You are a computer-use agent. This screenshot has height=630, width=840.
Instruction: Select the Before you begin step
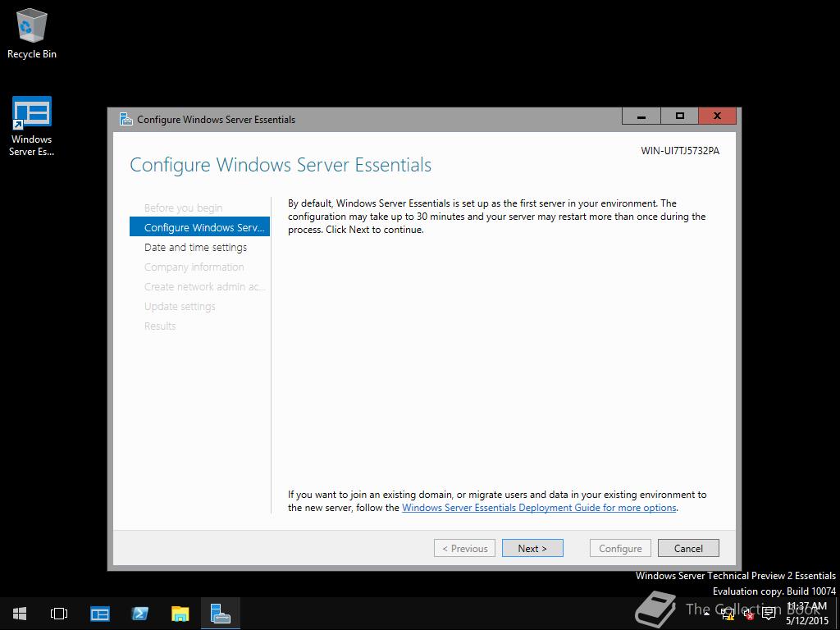[183, 208]
